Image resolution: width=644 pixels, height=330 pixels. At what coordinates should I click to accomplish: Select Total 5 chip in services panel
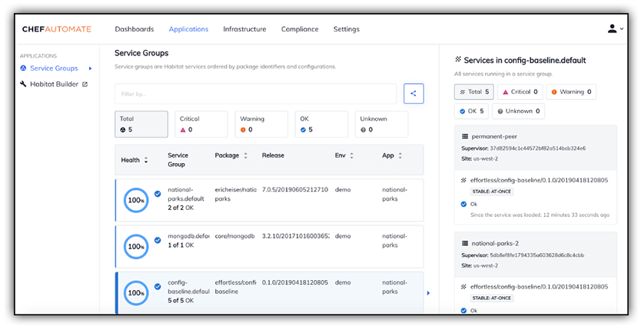point(474,92)
